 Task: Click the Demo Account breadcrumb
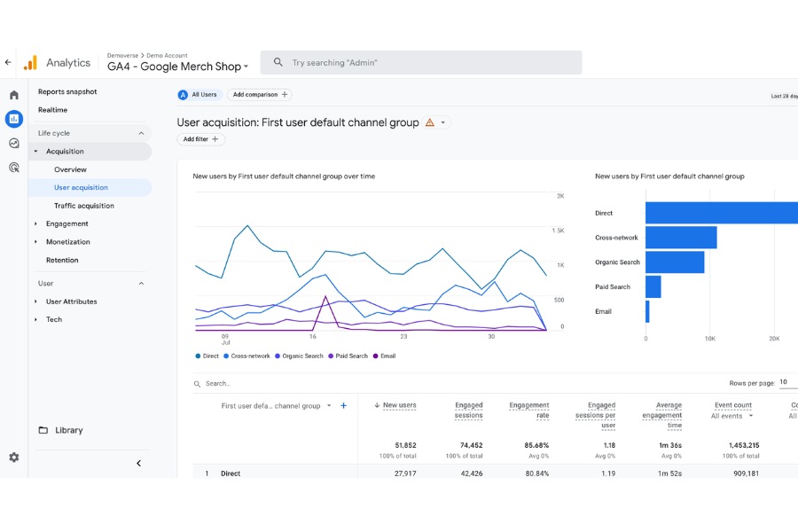click(x=167, y=56)
